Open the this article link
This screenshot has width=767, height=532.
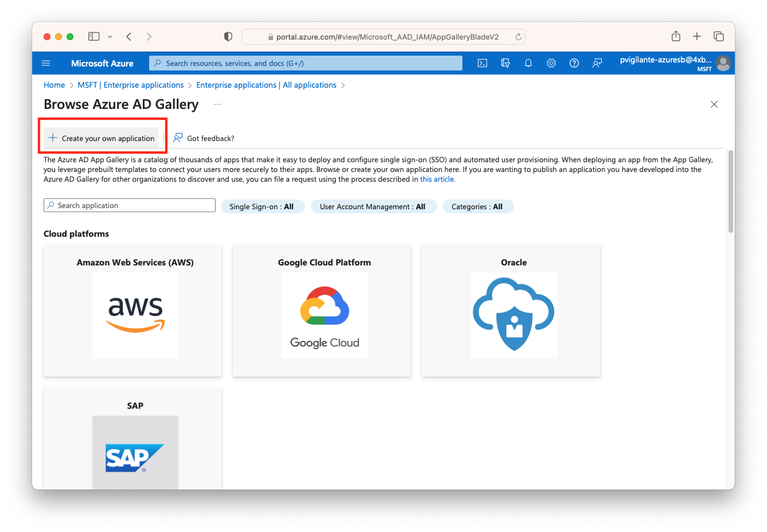tap(437, 179)
